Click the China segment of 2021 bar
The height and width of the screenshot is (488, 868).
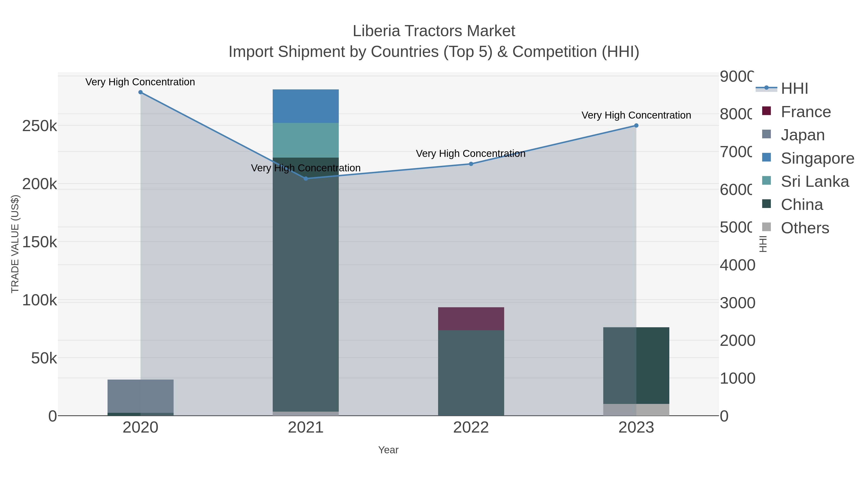(x=306, y=285)
